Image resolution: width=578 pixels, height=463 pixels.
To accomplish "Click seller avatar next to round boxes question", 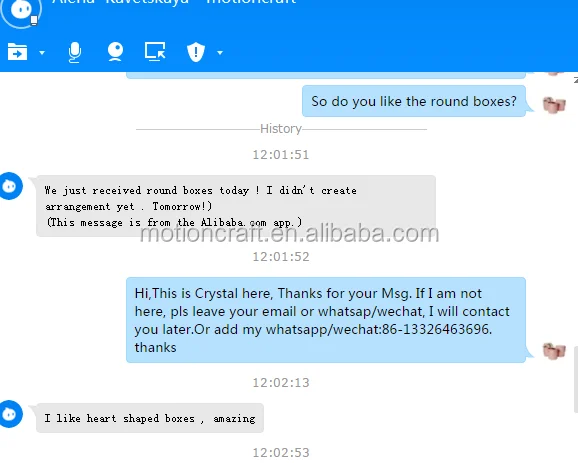I will (x=554, y=105).
